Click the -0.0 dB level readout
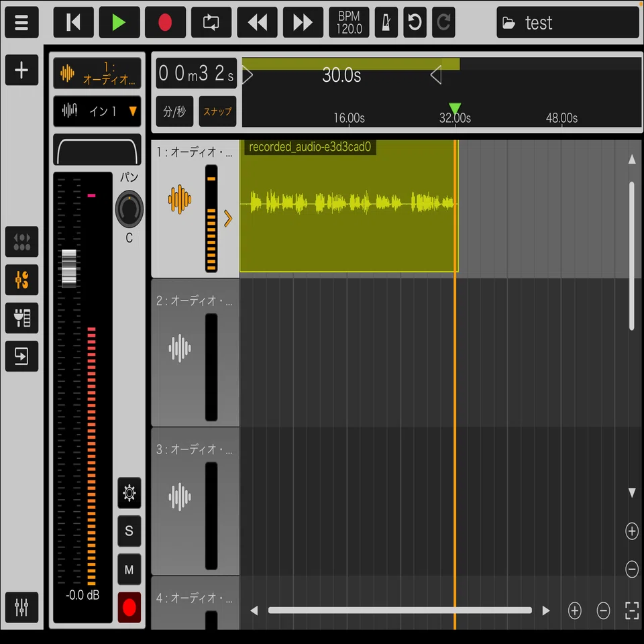 [x=83, y=595]
